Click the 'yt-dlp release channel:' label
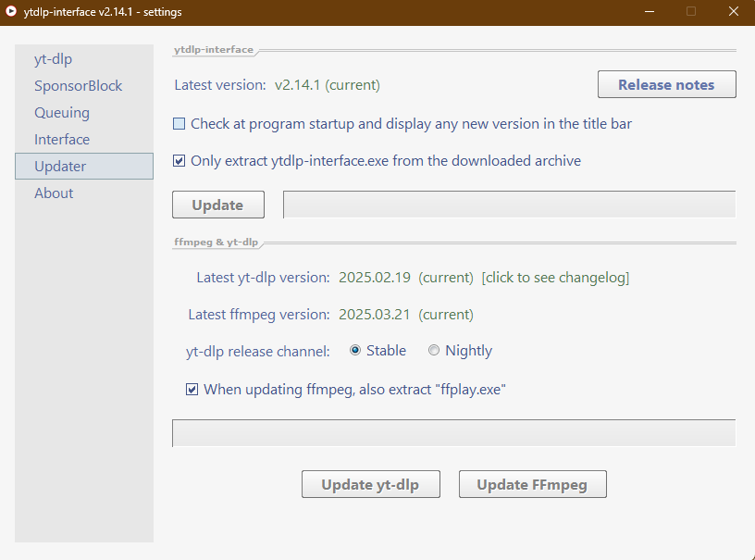The image size is (755, 560). coord(258,351)
